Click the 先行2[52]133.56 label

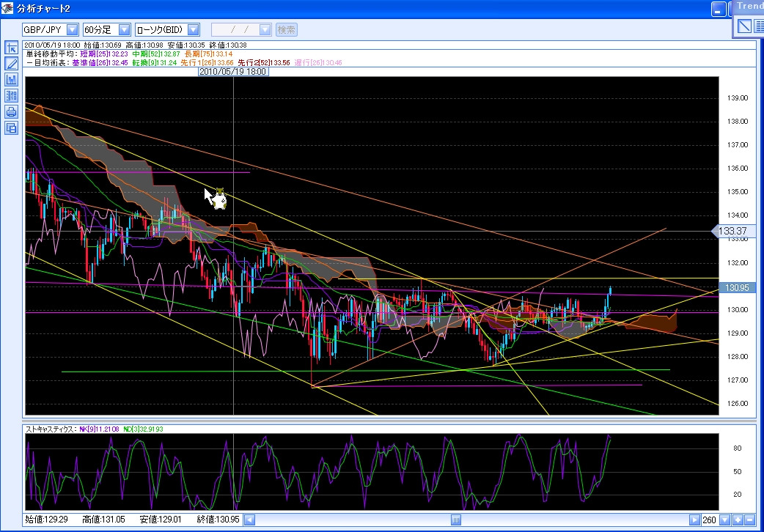[264, 63]
